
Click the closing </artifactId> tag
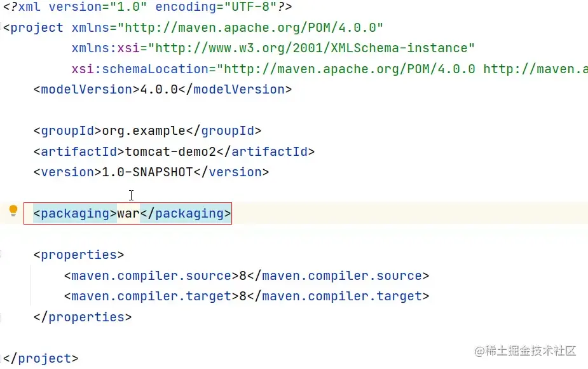point(266,151)
